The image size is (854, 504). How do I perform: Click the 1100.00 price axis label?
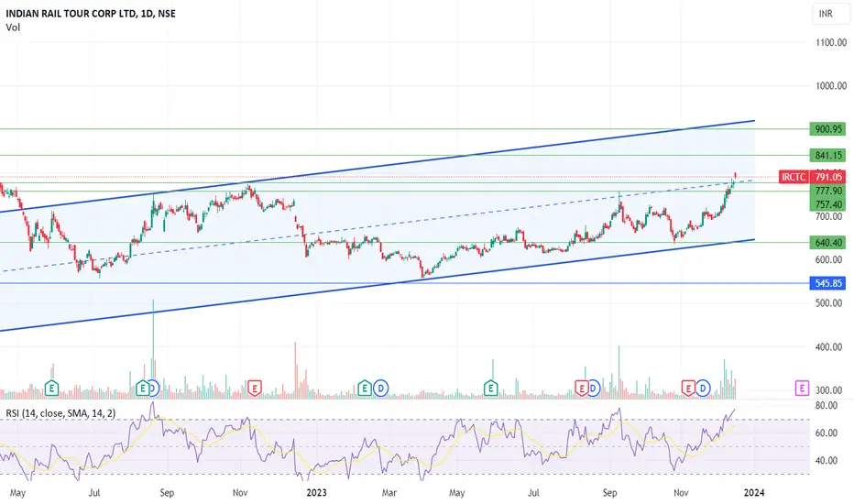830,42
